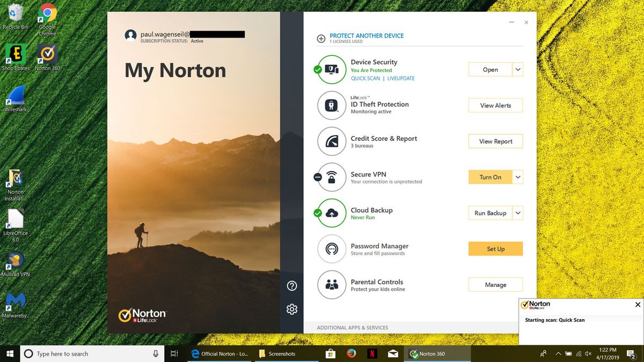Click Set Up for Password Manager
The height and width of the screenshot is (362, 644).
pos(495,249)
